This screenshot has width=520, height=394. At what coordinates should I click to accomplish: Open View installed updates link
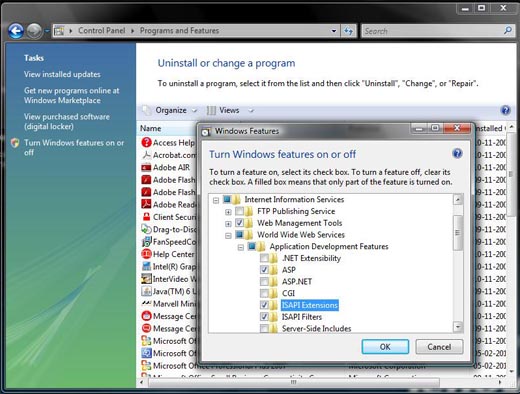[x=62, y=74]
